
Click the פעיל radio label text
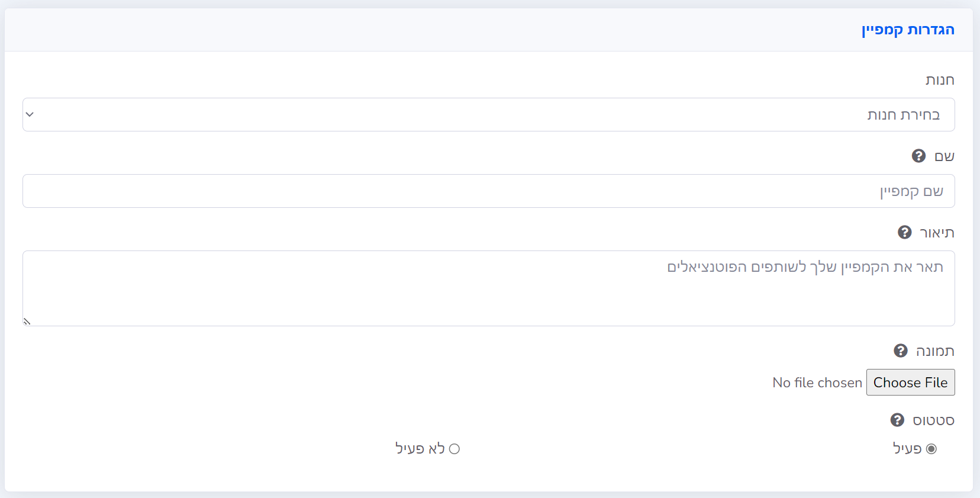[907, 449]
